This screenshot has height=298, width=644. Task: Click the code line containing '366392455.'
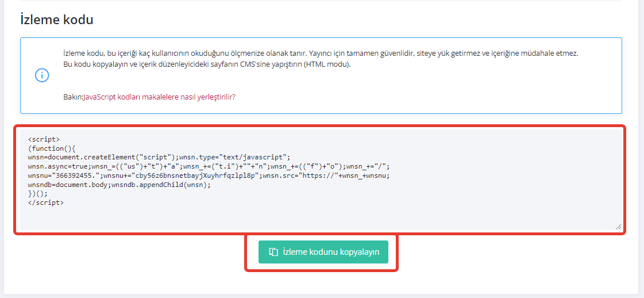coord(209,175)
